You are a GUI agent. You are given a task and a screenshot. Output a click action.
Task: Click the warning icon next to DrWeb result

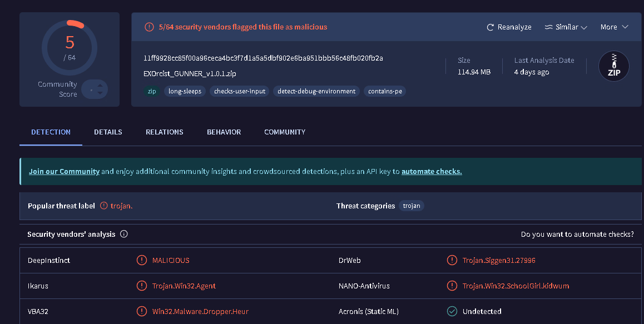(x=452, y=260)
